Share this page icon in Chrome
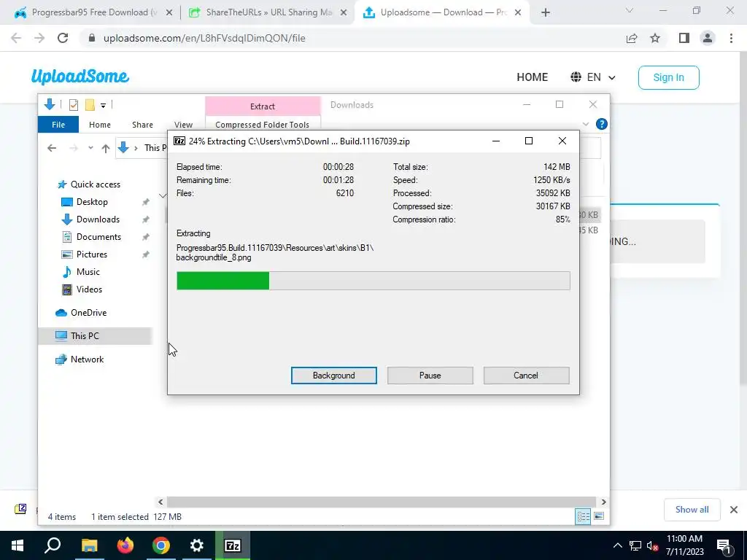The width and height of the screenshot is (747, 560). [x=632, y=38]
